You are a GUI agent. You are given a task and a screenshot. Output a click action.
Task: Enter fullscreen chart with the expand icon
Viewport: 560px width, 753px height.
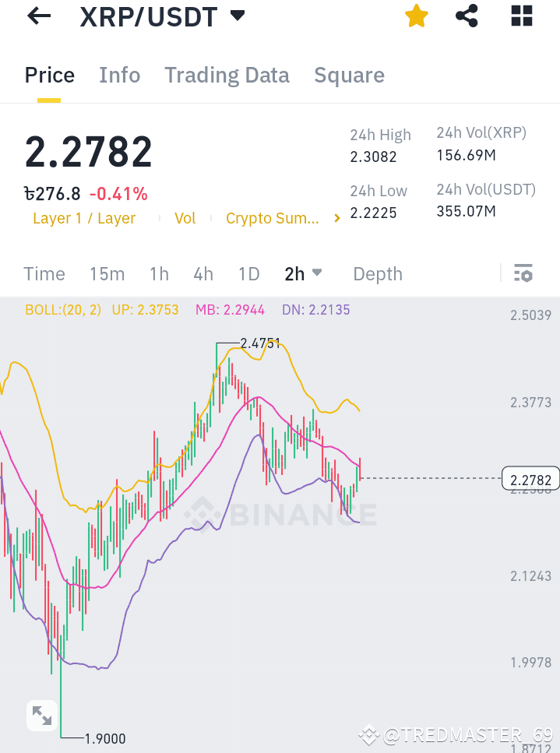[41, 715]
